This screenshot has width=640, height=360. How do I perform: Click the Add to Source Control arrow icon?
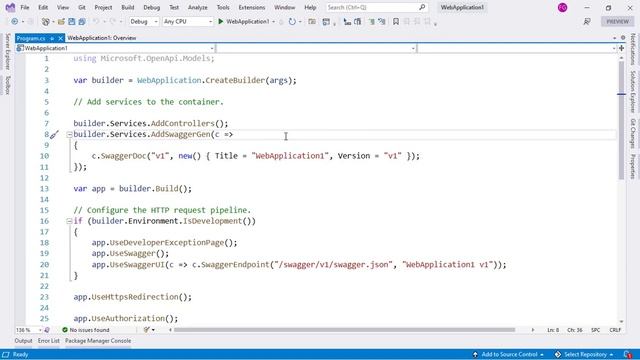pos(475,355)
